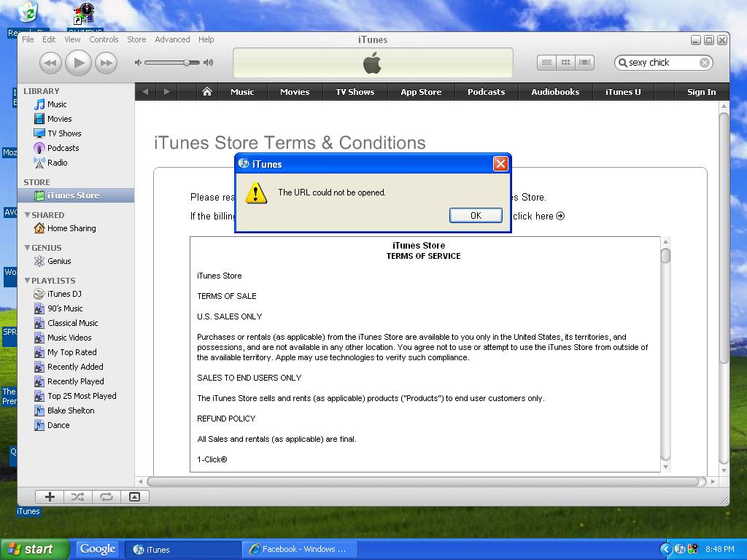Switch to grid view

coord(565,63)
